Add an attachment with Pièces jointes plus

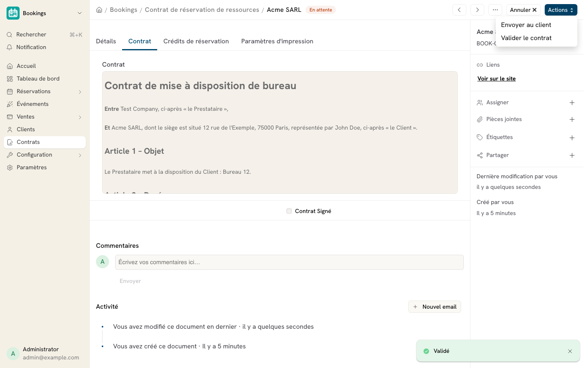coord(572,119)
